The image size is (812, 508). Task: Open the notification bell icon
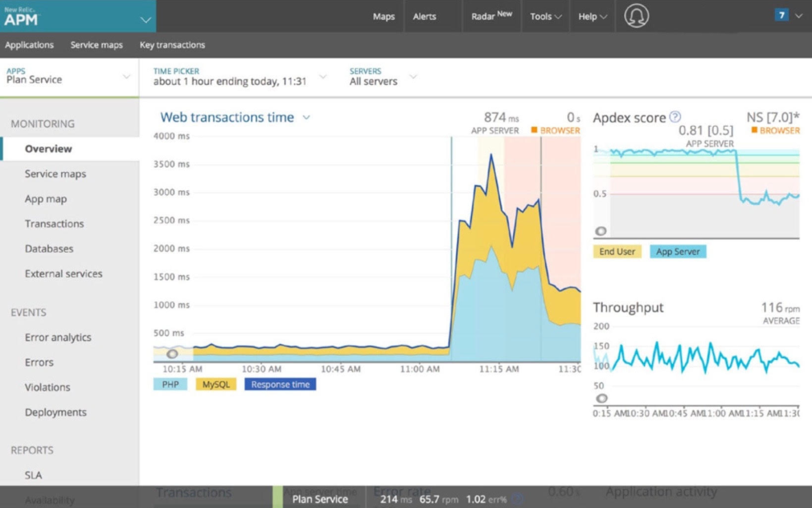[x=637, y=16]
